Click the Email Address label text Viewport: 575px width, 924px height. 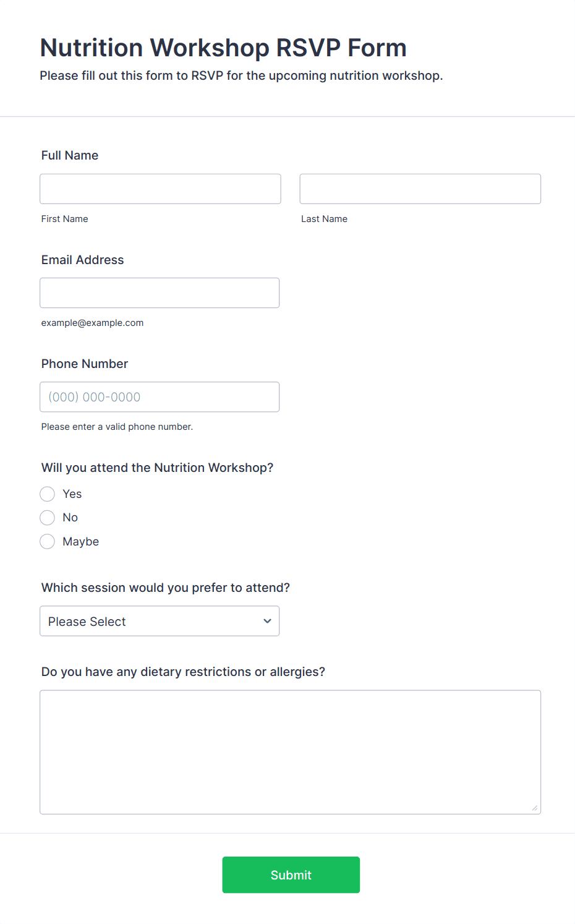tap(83, 260)
